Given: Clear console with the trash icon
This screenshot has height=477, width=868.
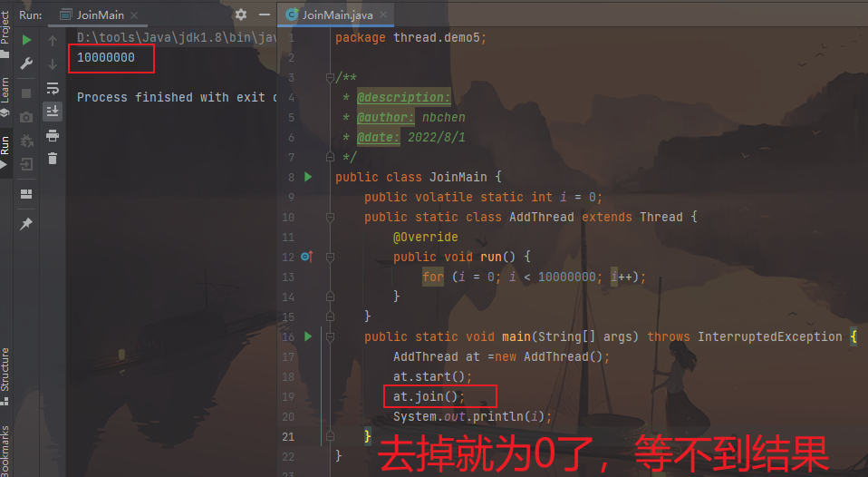Looking at the screenshot, I should [x=53, y=159].
